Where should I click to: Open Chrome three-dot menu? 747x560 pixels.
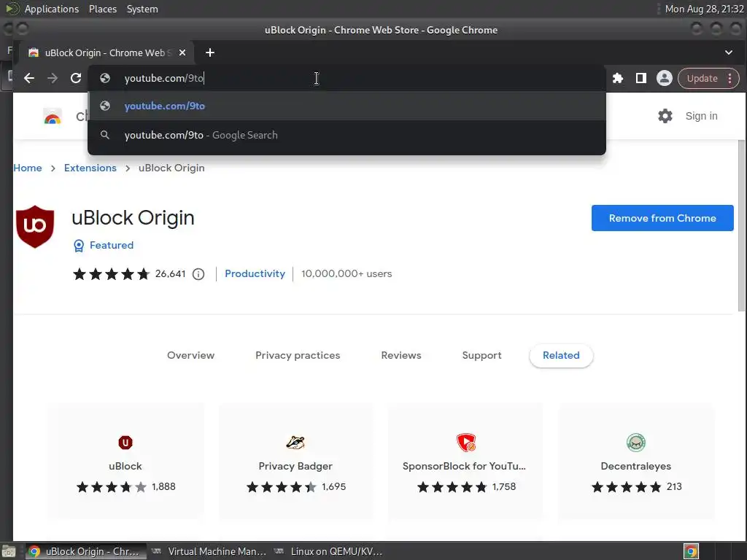tap(729, 79)
